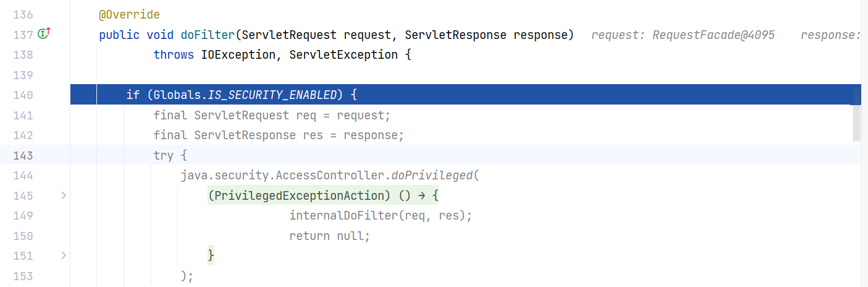Click the vertical scrollbar thumb

(x=856, y=114)
